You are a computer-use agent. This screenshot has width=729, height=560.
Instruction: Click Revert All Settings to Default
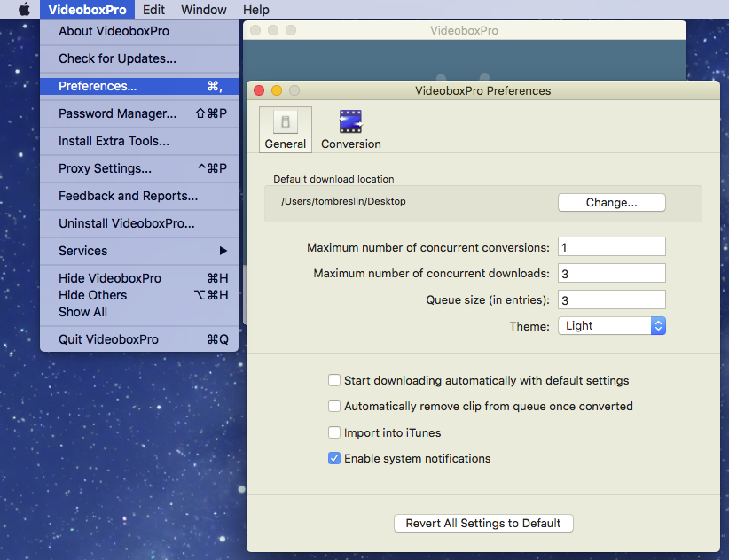point(483,524)
